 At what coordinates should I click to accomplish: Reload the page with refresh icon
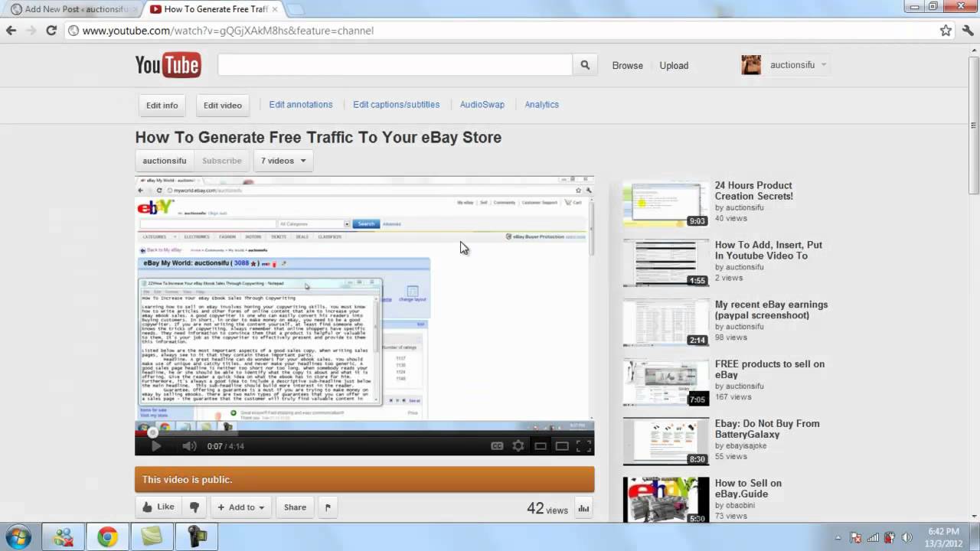tap(51, 31)
